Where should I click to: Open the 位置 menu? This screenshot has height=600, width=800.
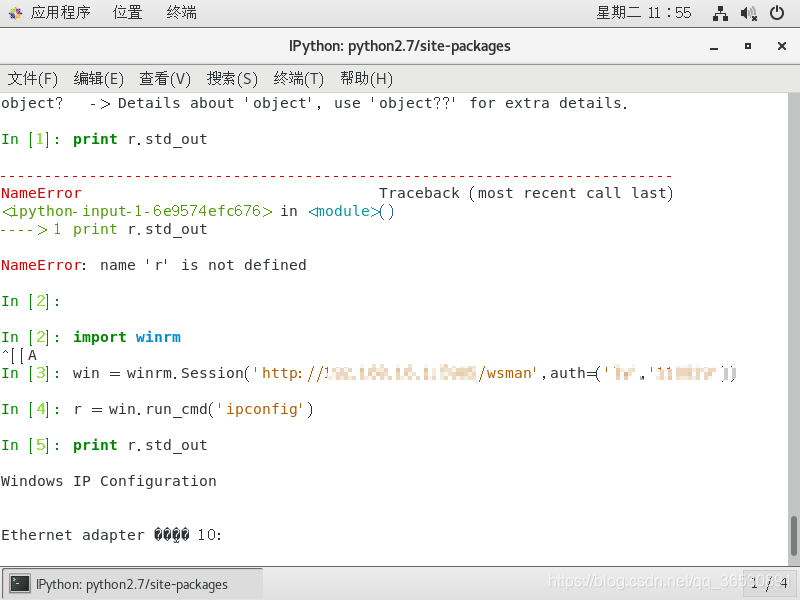click(127, 12)
